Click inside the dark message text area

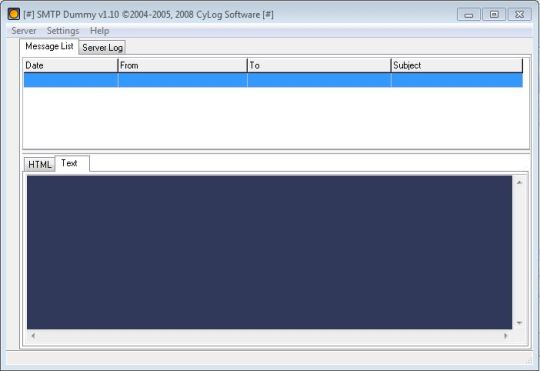(x=269, y=252)
